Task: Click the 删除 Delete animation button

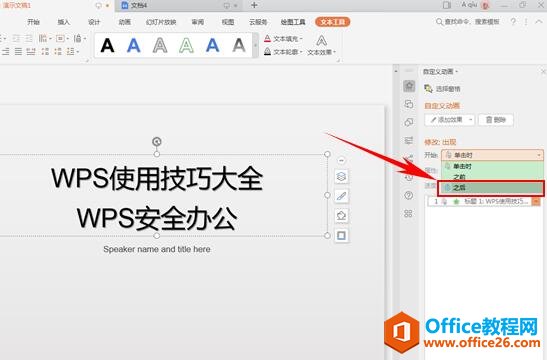Action: pos(496,120)
